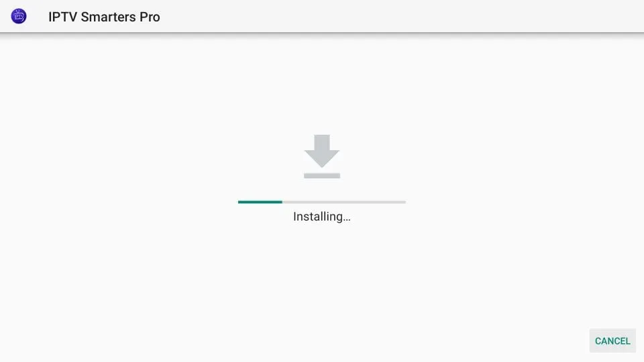Click the vertical shaft of the download arrow
The height and width of the screenshot is (362, 644).
coord(322,143)
